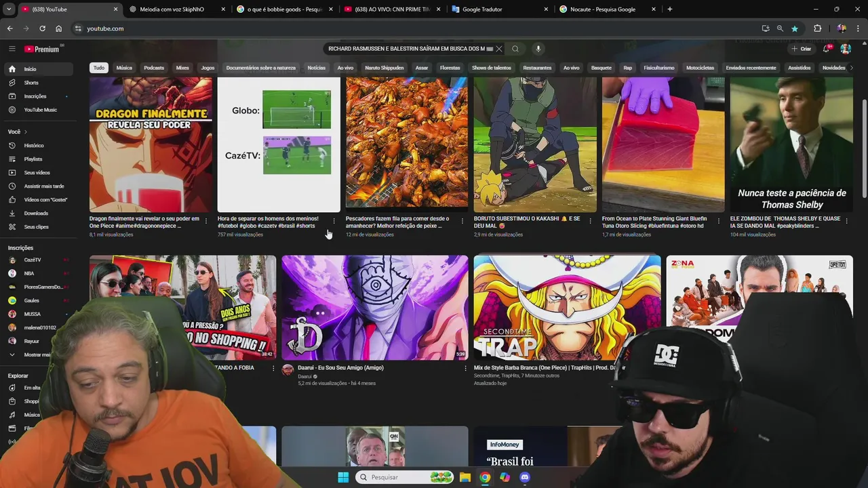Open more options for Dragon One Piece short
Image resolution: width=868 pixels, height=488 pixels.
click(x=206, y=221)
